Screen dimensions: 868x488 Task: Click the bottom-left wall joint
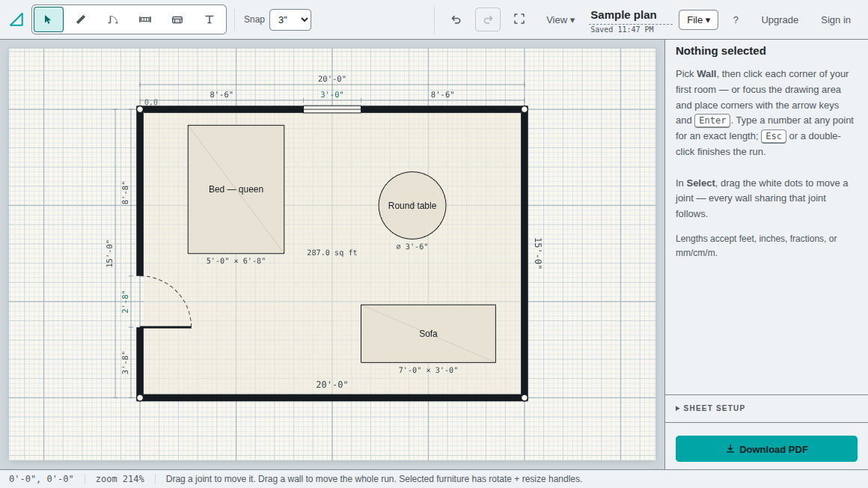140,397
